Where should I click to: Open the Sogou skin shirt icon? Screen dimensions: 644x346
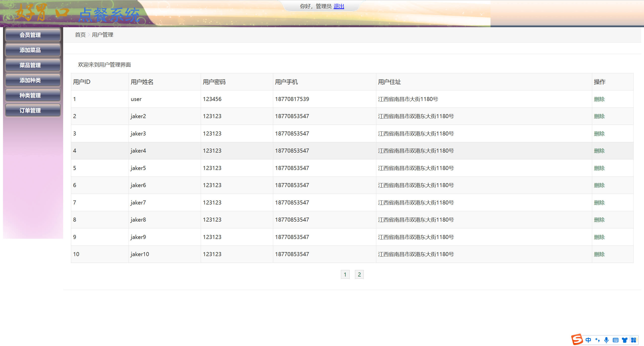pos(625,340)
